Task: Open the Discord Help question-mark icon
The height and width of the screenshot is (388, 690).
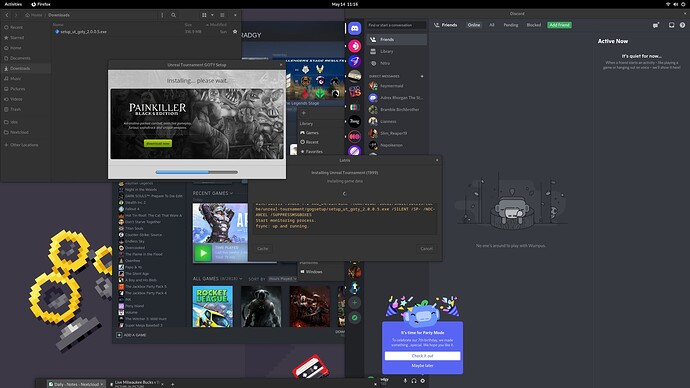Action: 682,25
